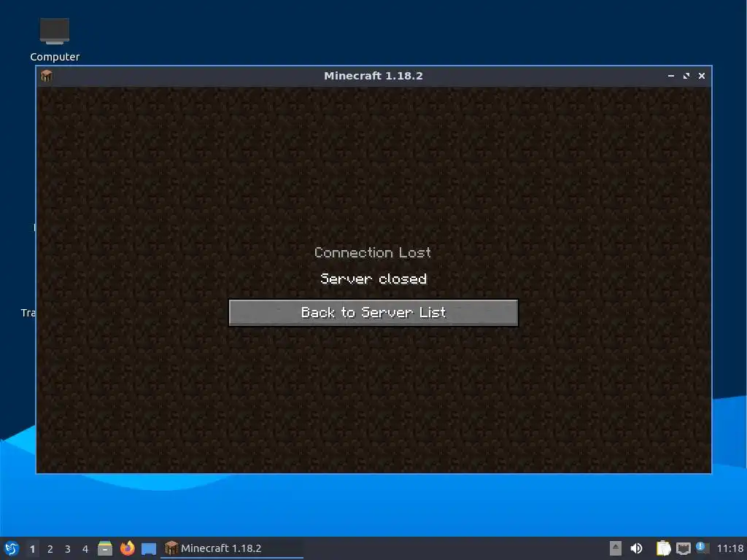Image resolution: width=747 pixels, height=560 pixels.
Task: Click the 11:18 clock in taskbar
Action: [729, 548]
